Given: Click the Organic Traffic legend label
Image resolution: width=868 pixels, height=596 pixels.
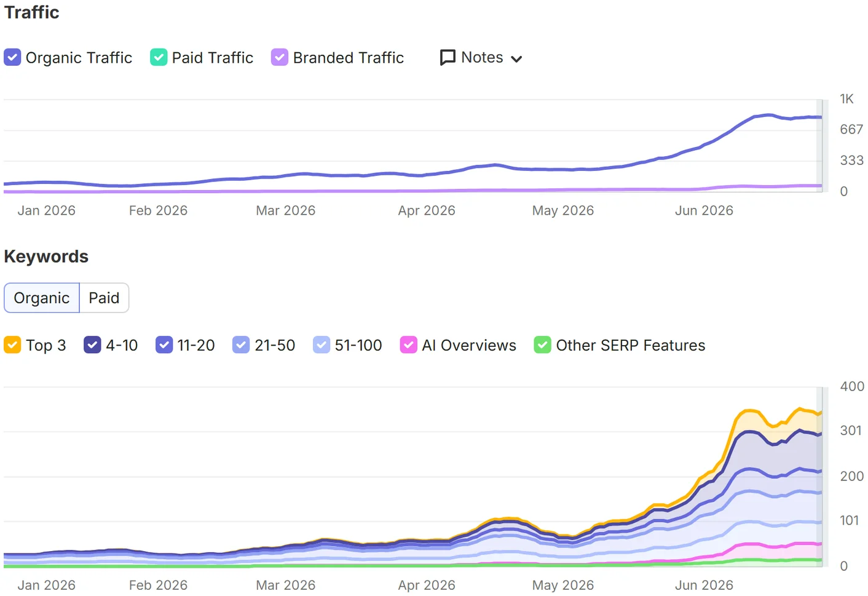Looking at the screenshot, I should coord(79,58).
